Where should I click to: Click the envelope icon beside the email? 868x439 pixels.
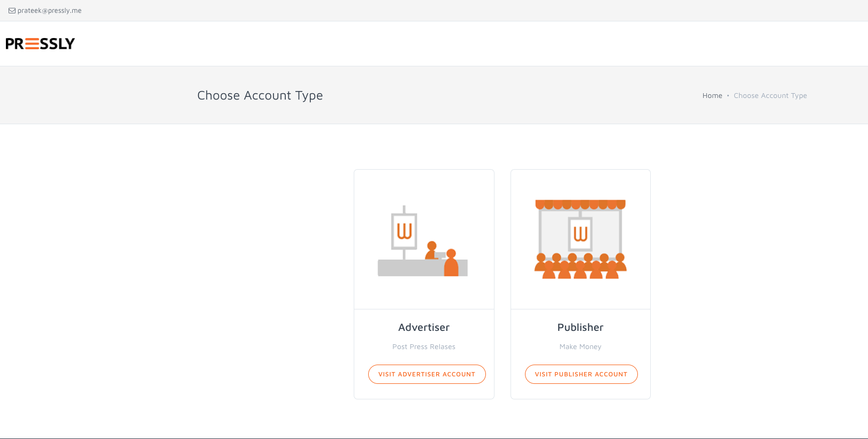tap(12, 11)
